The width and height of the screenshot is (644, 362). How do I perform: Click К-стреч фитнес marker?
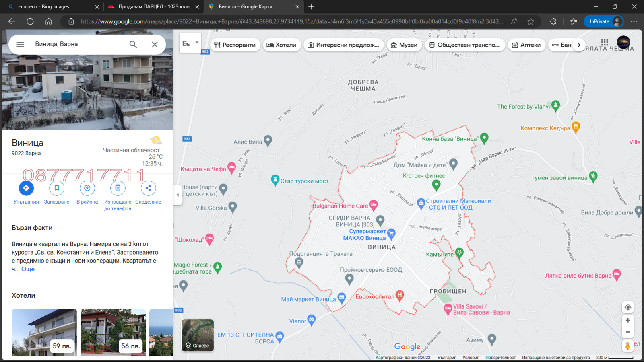click(x=436, y=185)
